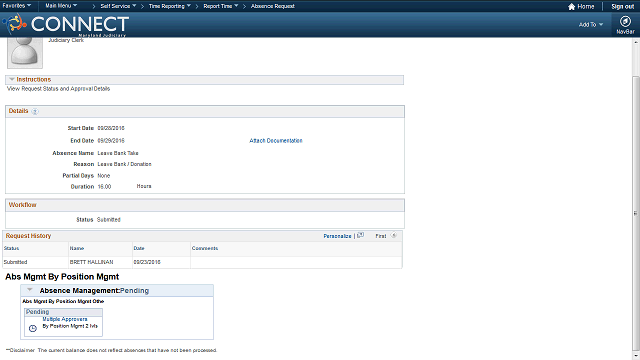Sort by the Status column header
Screen dimensions: 640x360
point(11,248)
